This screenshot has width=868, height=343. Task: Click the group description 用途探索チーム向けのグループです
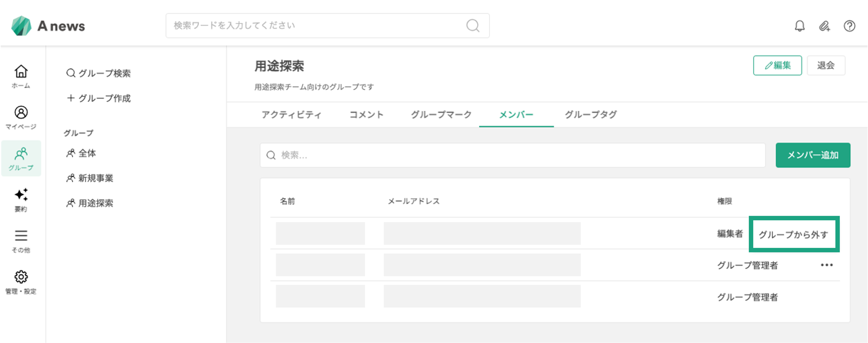pyautogui.click(x=314, y=87)
